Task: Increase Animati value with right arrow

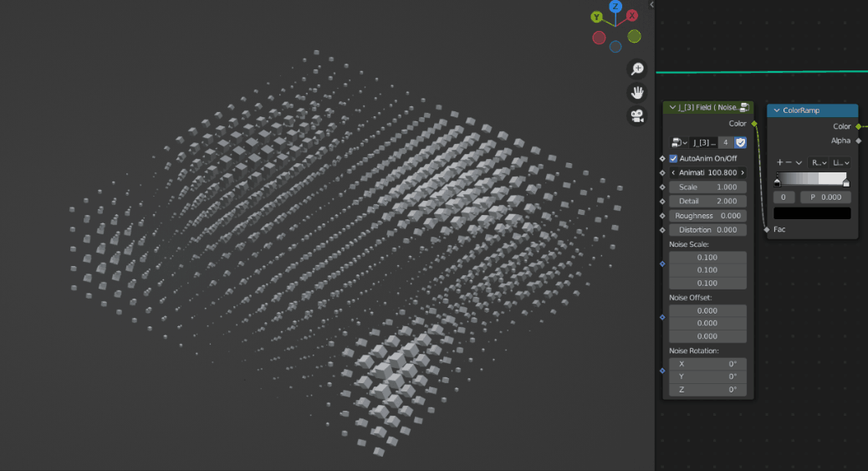Action: [x=743, y=173]
